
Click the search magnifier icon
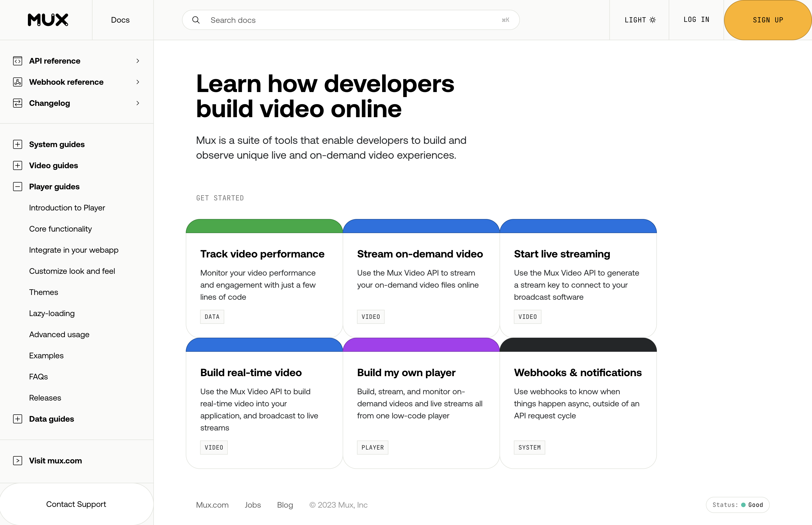coord(196,20)
